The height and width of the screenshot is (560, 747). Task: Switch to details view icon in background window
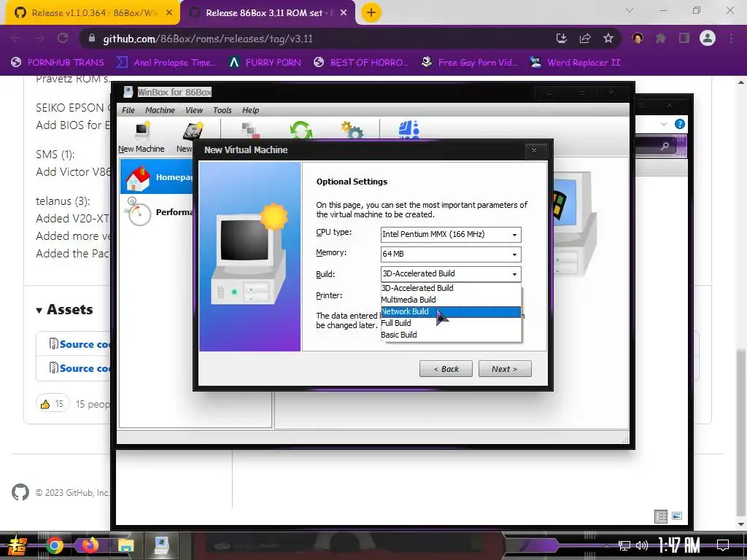tap(661, 516)
